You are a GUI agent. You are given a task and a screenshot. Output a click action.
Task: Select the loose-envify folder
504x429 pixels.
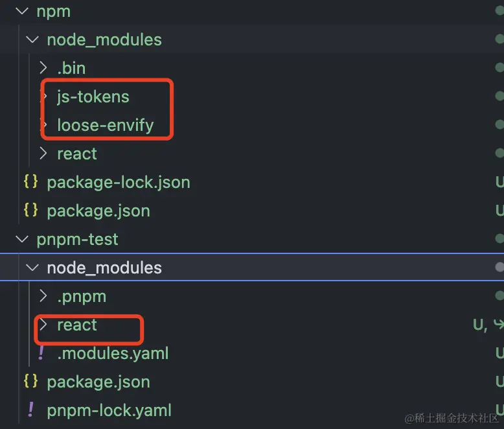click(x=105, y=125)
